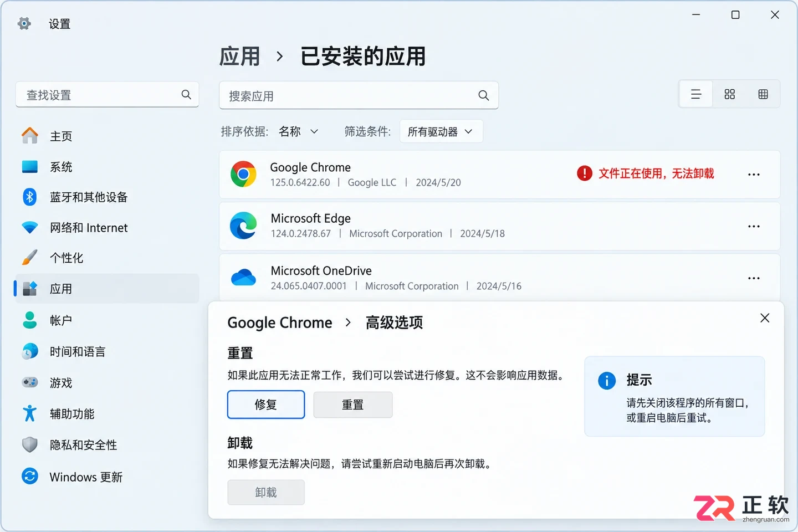Open more options for Microsoft OneDrive row
Image resolution: width=798 pixels, height=532 pixels.
pos(754,278)
